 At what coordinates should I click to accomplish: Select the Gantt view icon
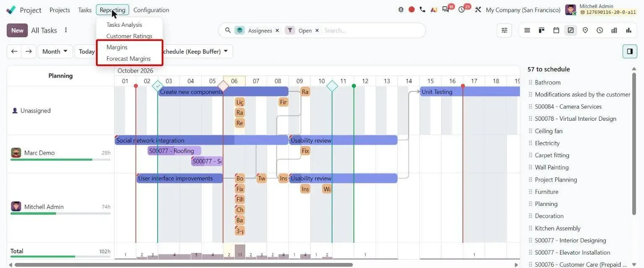click(571, 30)
